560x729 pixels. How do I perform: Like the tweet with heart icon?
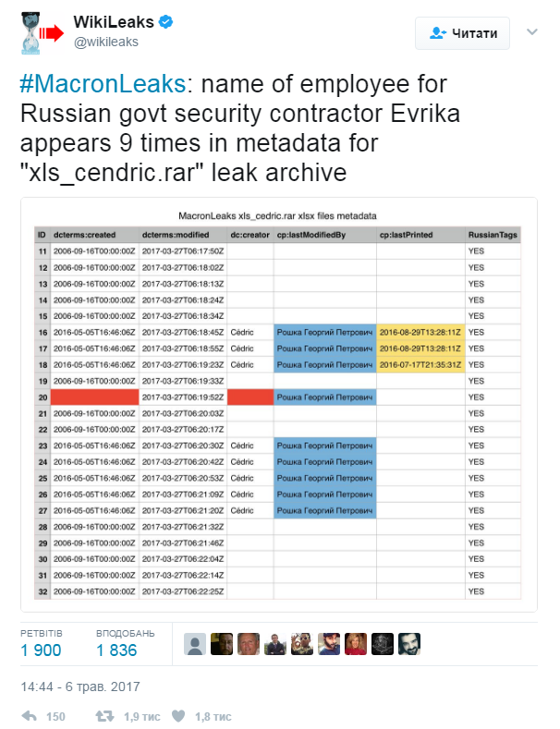pos(180,716)
